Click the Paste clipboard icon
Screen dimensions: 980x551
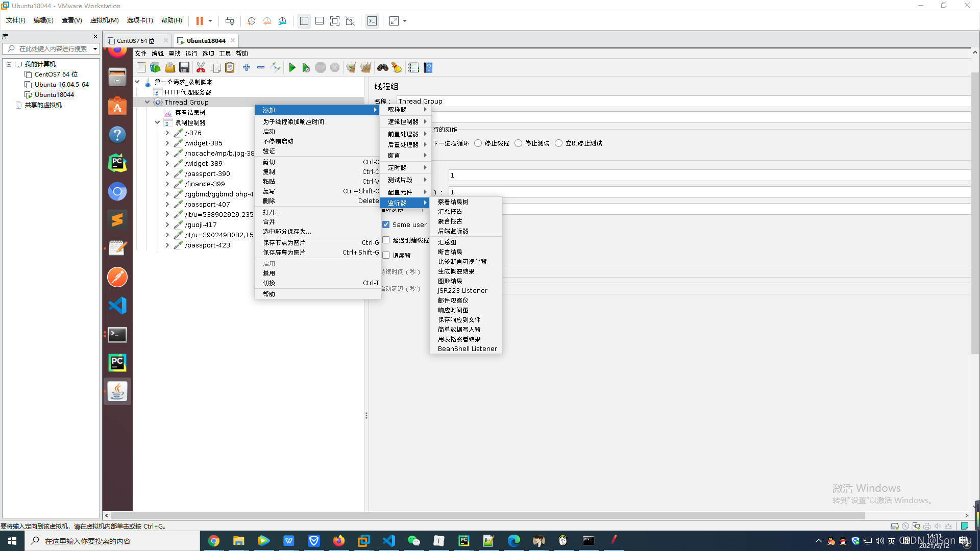tap(230, 67)
